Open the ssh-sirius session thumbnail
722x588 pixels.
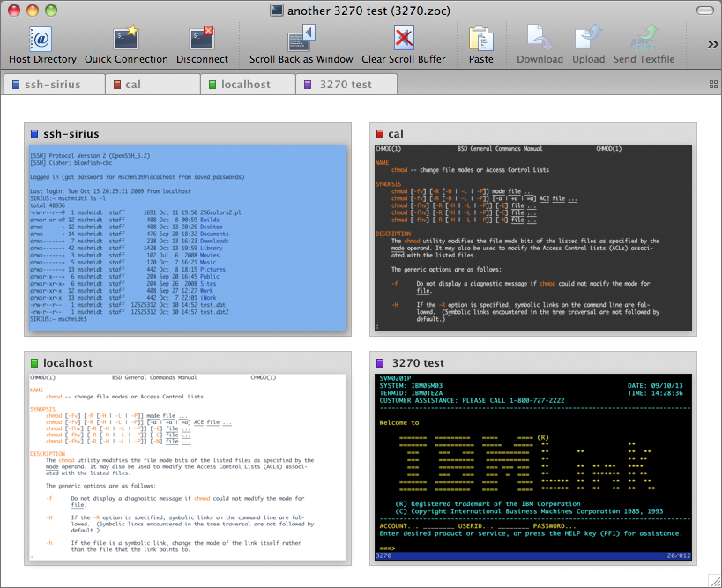coord(188,238)
